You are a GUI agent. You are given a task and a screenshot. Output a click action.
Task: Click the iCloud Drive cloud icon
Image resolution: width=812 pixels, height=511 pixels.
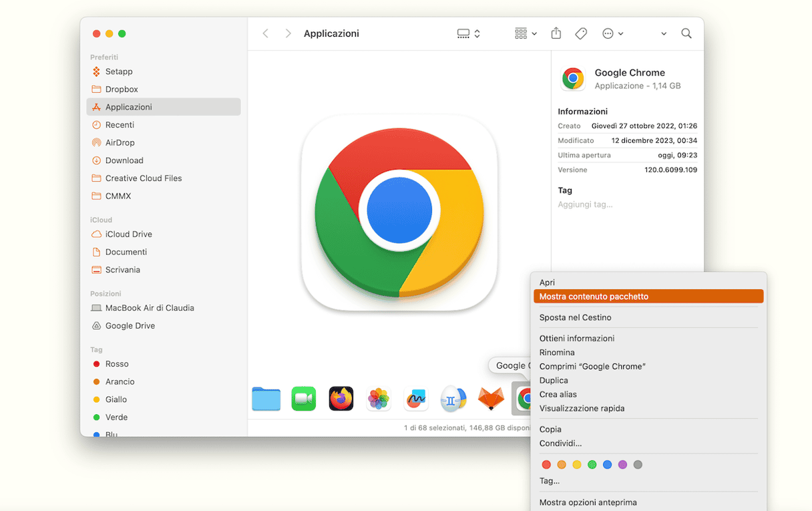[96, 234]
